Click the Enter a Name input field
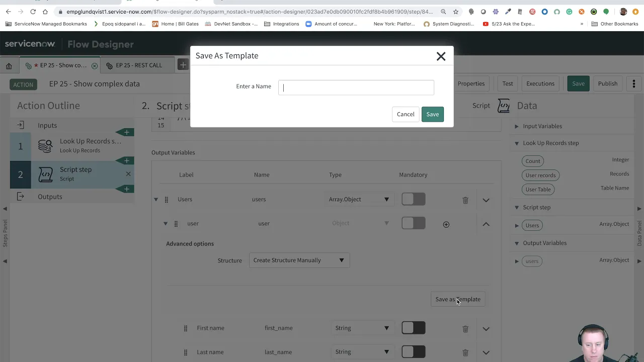The image size is (644, 362). (x=356, y=87)
